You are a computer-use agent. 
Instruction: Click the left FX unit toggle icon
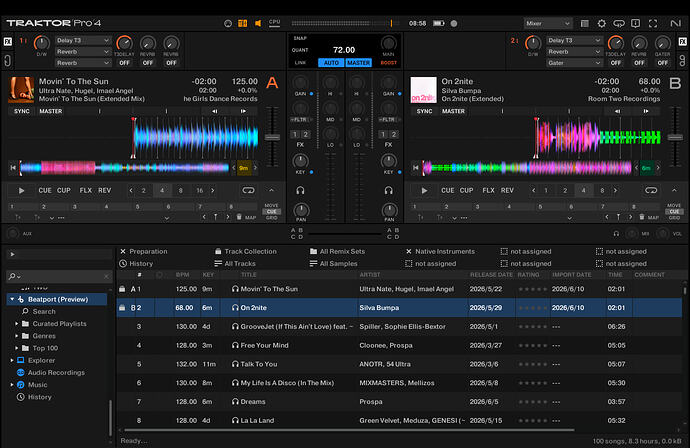[x=8, y=42]
